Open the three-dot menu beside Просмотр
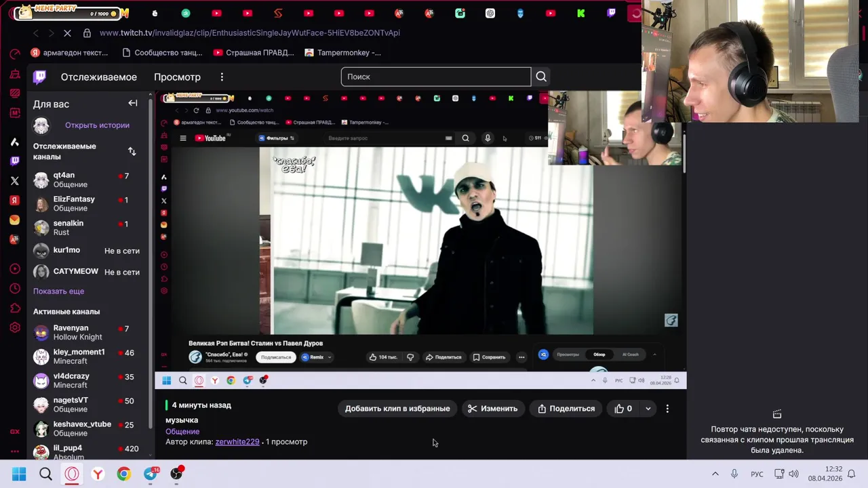Screen dimensions: 868x488 (x=222, y=77)
